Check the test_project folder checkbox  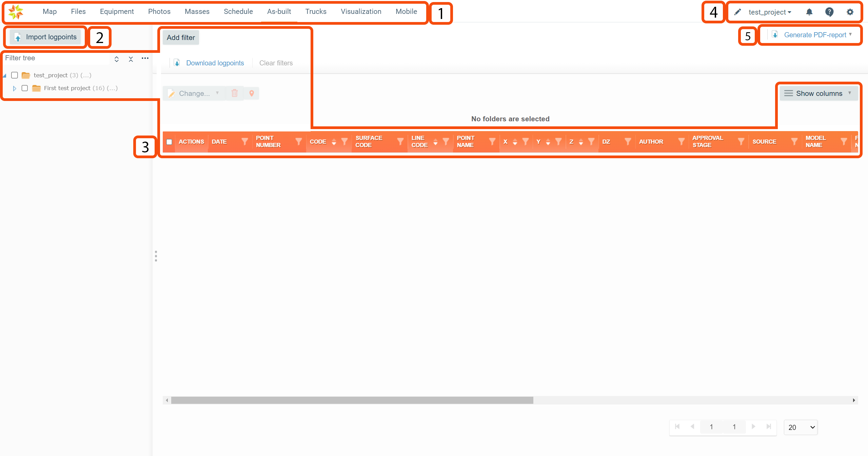15,75
